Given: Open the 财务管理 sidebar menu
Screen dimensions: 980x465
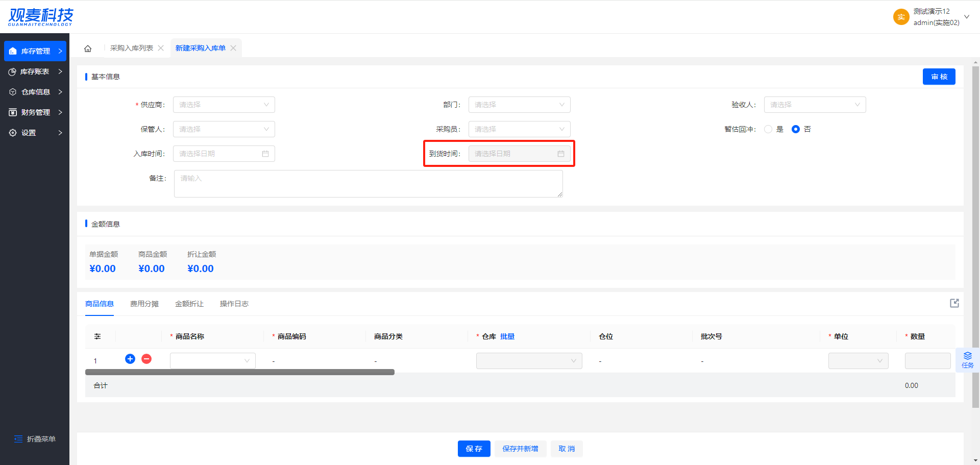Looking at the screenshot, I should click(x=35, y=112).
